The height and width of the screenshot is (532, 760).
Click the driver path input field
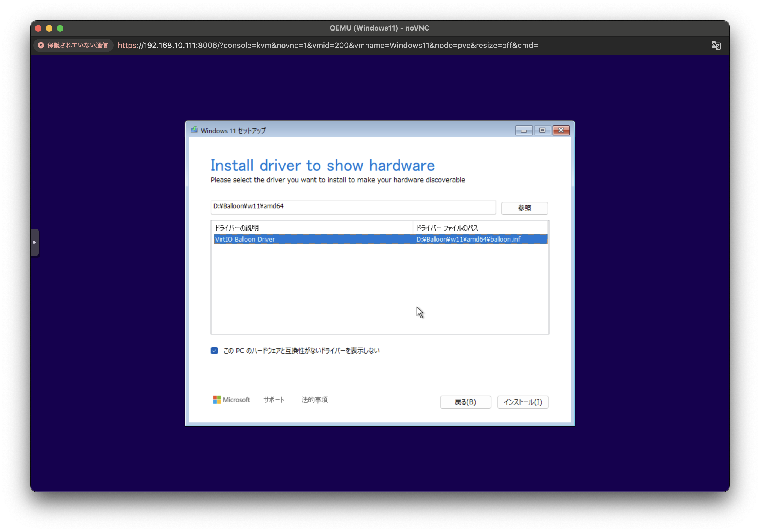point(353,207)
